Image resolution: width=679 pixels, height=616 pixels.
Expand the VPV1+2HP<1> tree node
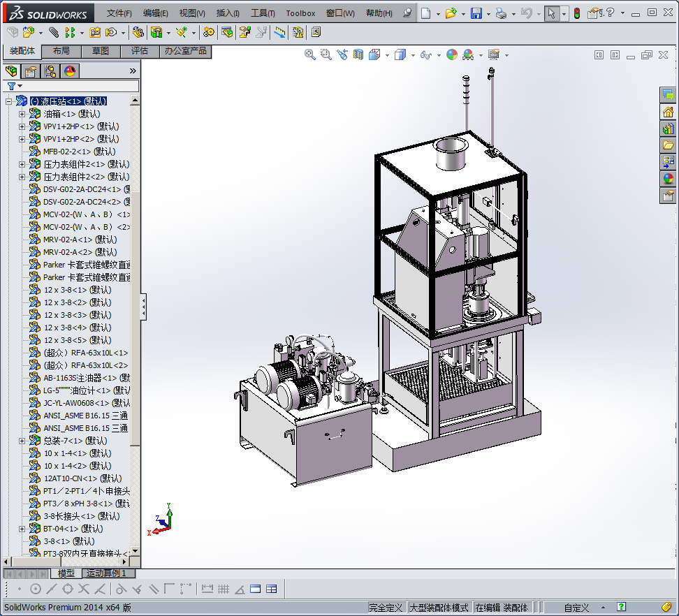click(22, 126)
